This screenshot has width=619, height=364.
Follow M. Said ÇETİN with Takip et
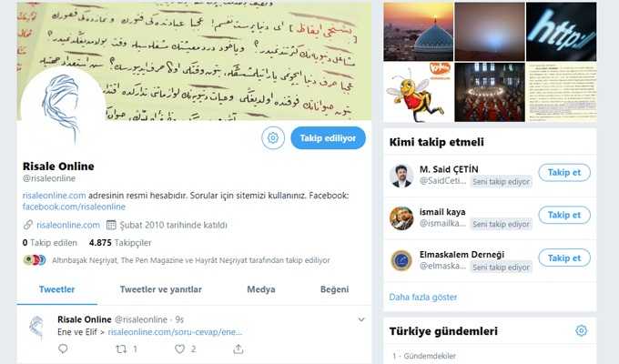tap(564, 172)
